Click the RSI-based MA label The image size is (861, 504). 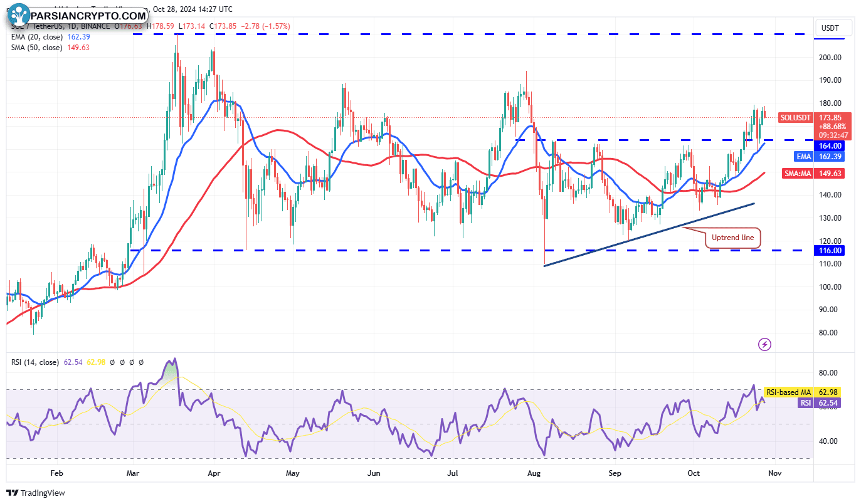tap(790, 392)
